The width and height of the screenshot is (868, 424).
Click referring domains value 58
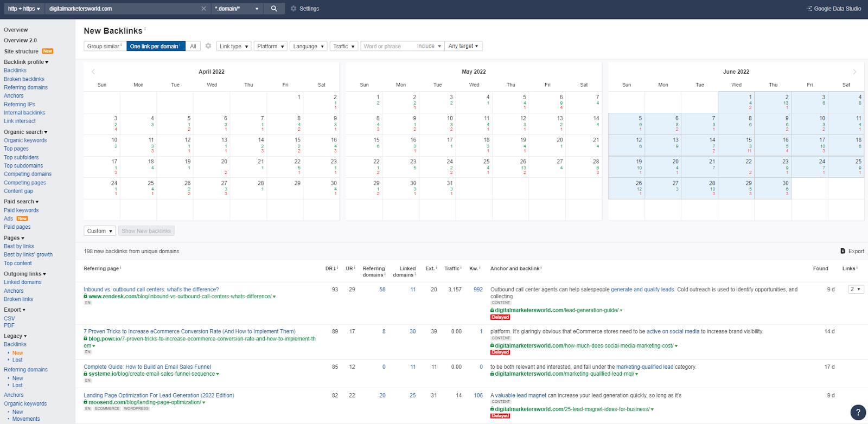click(382, 290)
